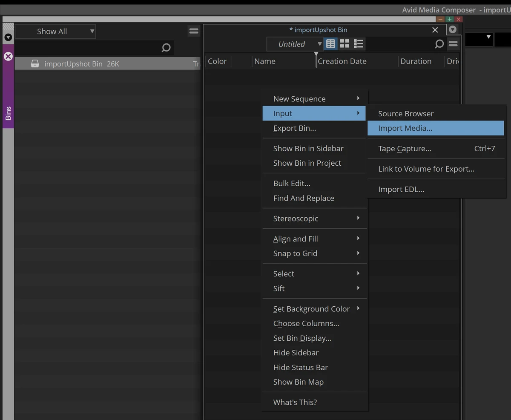Expand the Sift submenu

(x=314, y=288)
